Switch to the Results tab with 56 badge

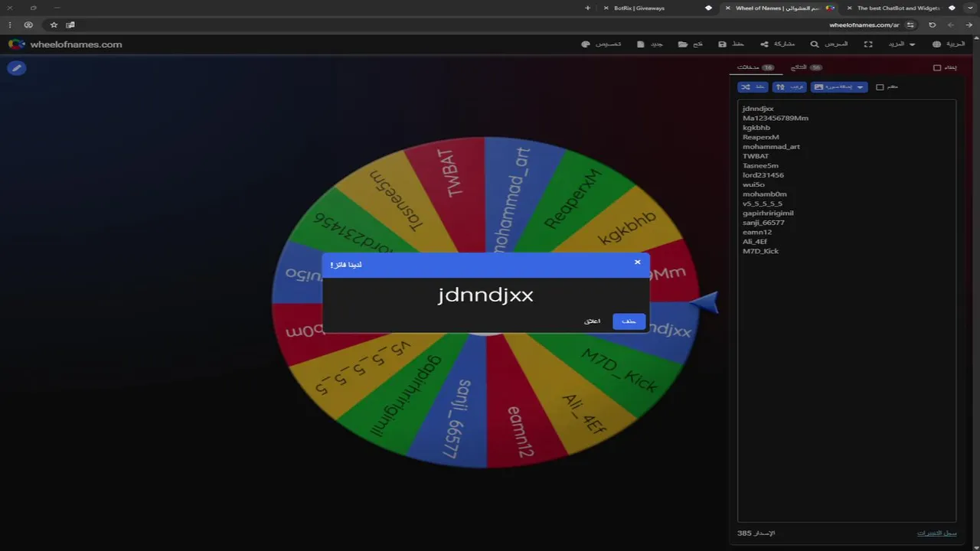click(806, 67)
